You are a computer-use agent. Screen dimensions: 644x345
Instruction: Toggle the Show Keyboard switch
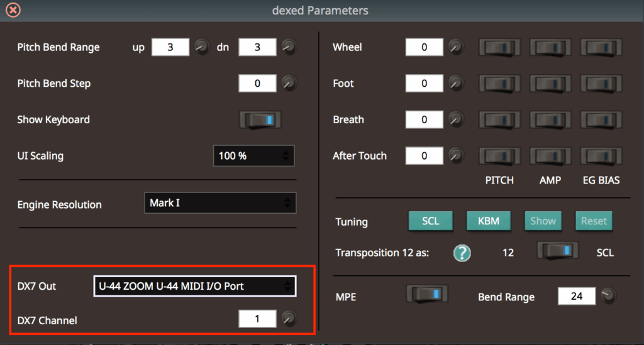point(260,119)
